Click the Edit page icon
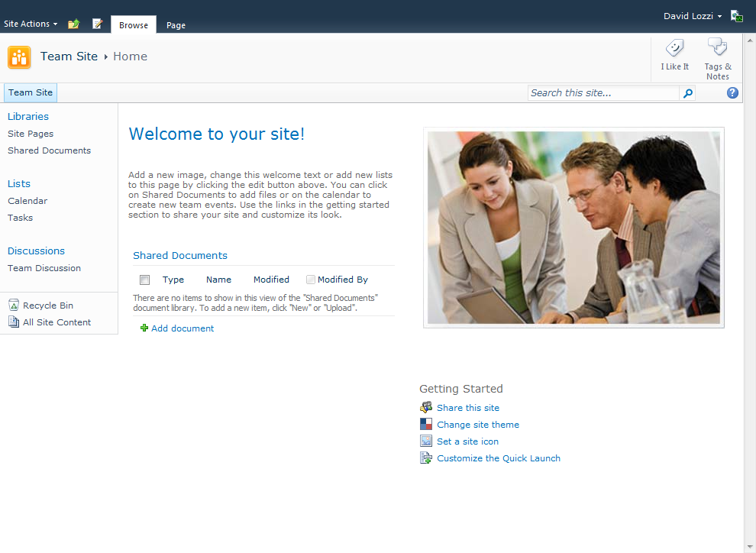756x553 pixels. coord(97,24)
